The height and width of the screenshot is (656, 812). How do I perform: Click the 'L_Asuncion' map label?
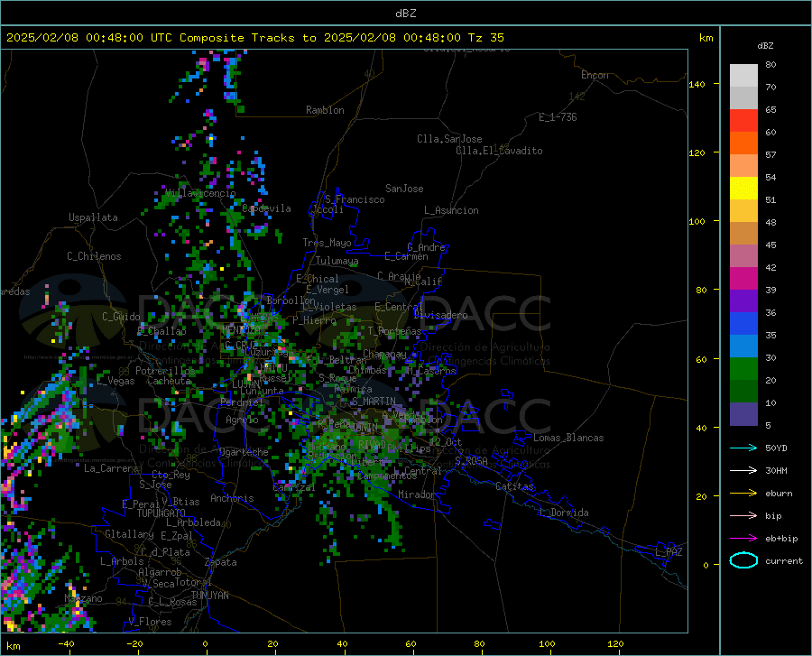(x=451, y=210)
